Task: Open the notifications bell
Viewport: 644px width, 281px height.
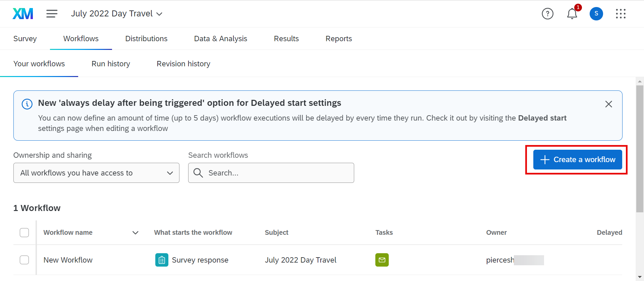Action: tap(572, 14)
